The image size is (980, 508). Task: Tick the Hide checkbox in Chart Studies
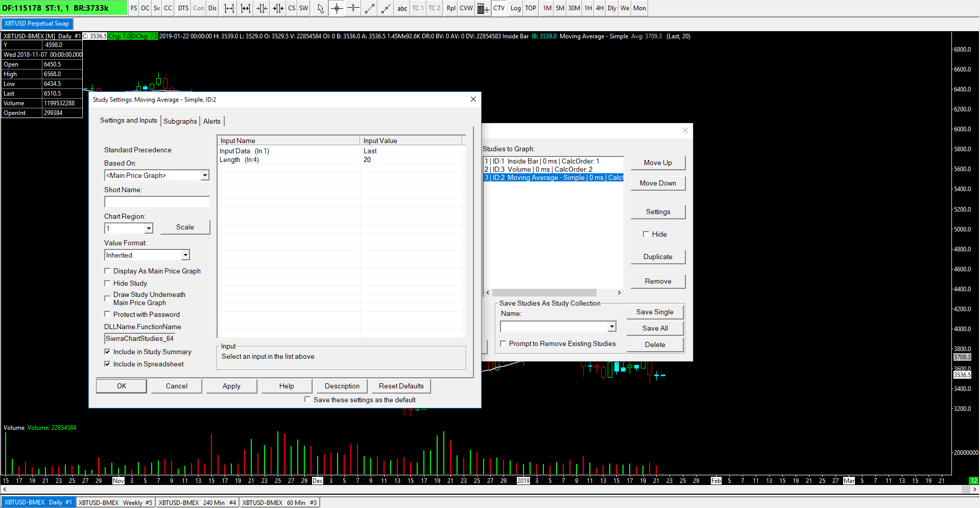(646, 234)
